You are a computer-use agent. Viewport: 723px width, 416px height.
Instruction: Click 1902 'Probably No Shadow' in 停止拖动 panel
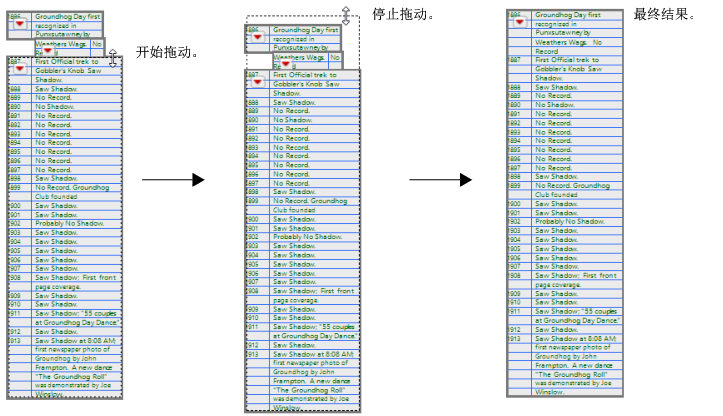(307, 237)
